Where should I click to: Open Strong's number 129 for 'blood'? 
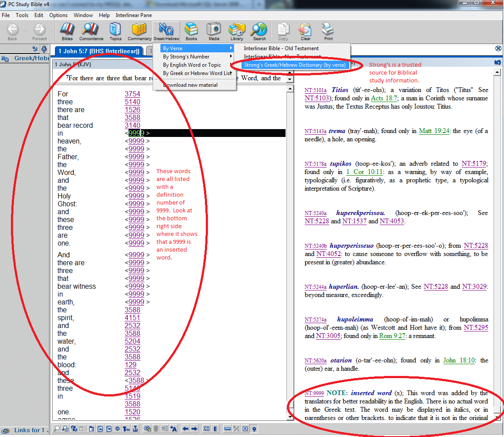(130, 365)
